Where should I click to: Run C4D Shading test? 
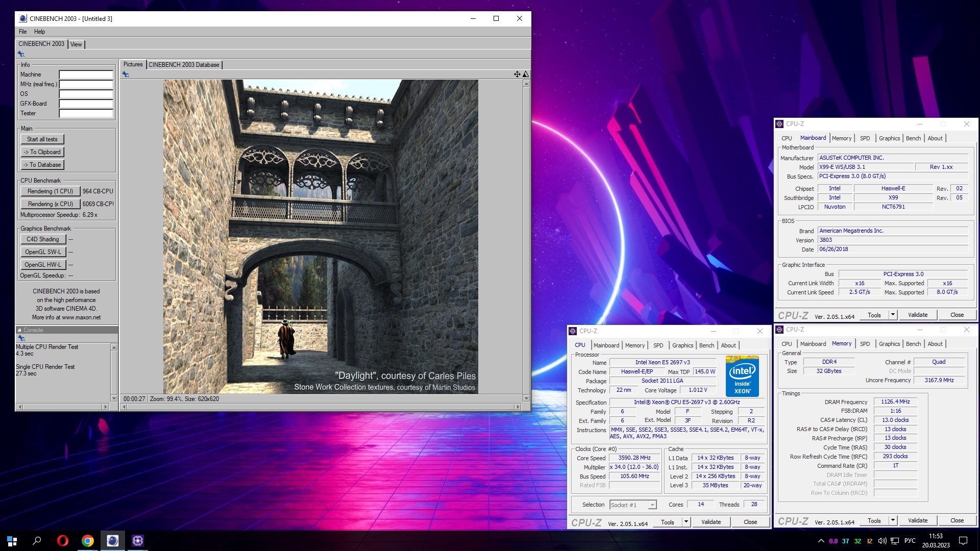43,239
